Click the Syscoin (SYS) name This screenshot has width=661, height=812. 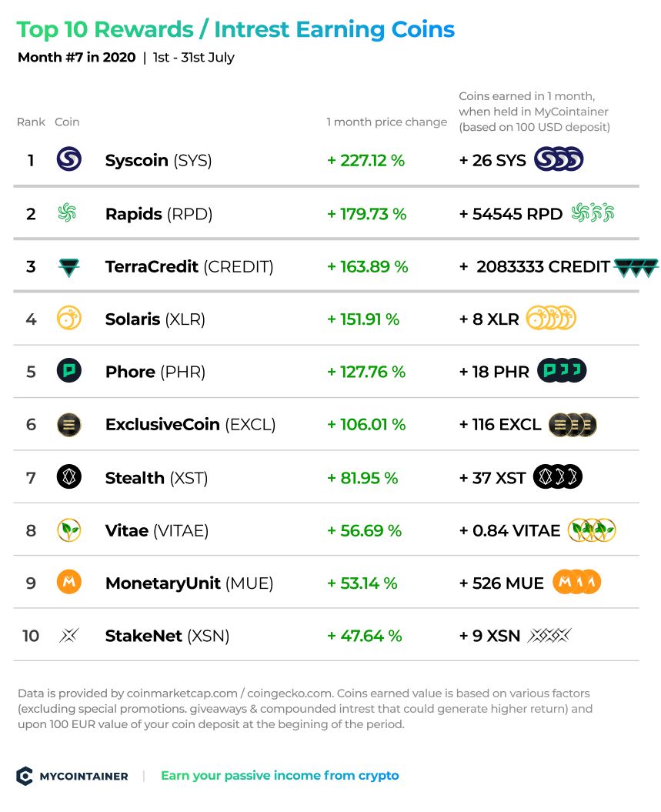click(159, 161)
